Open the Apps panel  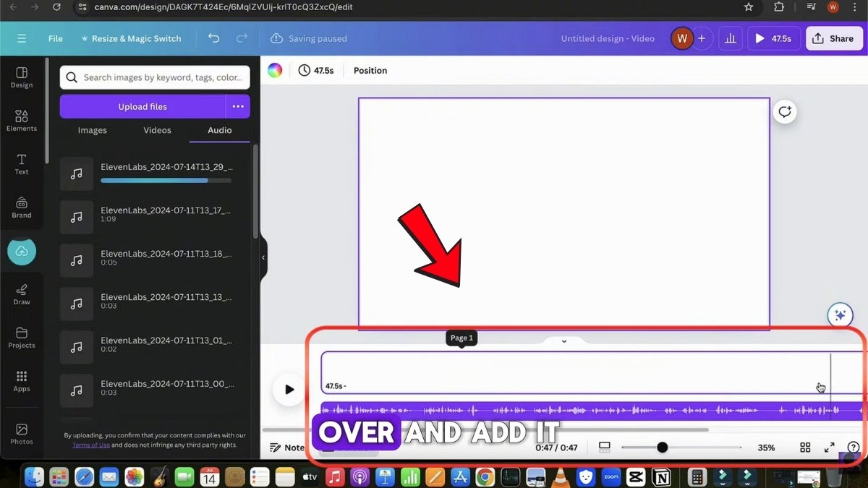pyautogui.click(x=22, y=381)
